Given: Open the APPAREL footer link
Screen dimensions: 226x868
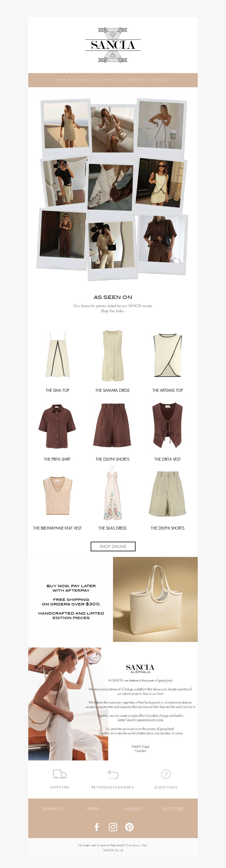Looking at the screenshot, I should tap(93, 808).
